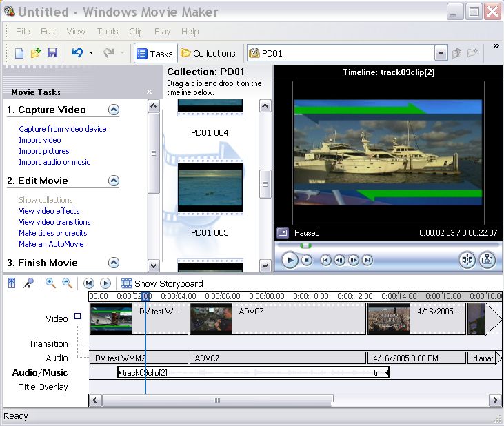Open the Undo history dropdown arrow

click(91, 53)
